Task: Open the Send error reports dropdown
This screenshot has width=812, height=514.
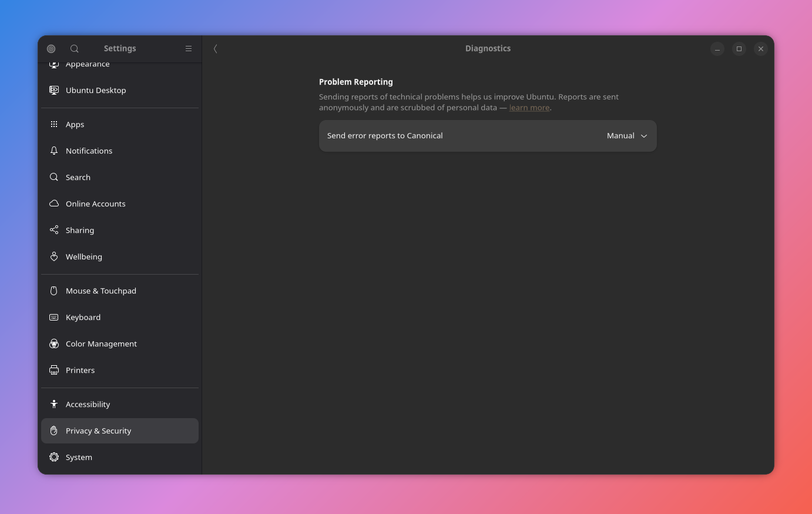Action: click(626, 135)
